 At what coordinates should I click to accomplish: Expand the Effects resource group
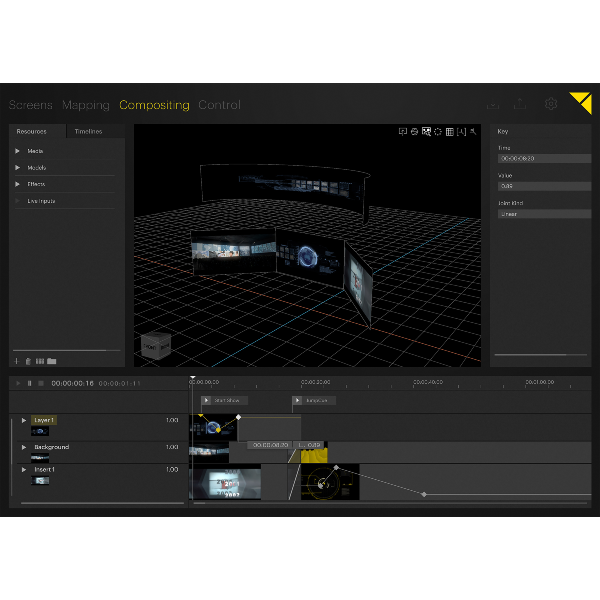tap(17, 184)
